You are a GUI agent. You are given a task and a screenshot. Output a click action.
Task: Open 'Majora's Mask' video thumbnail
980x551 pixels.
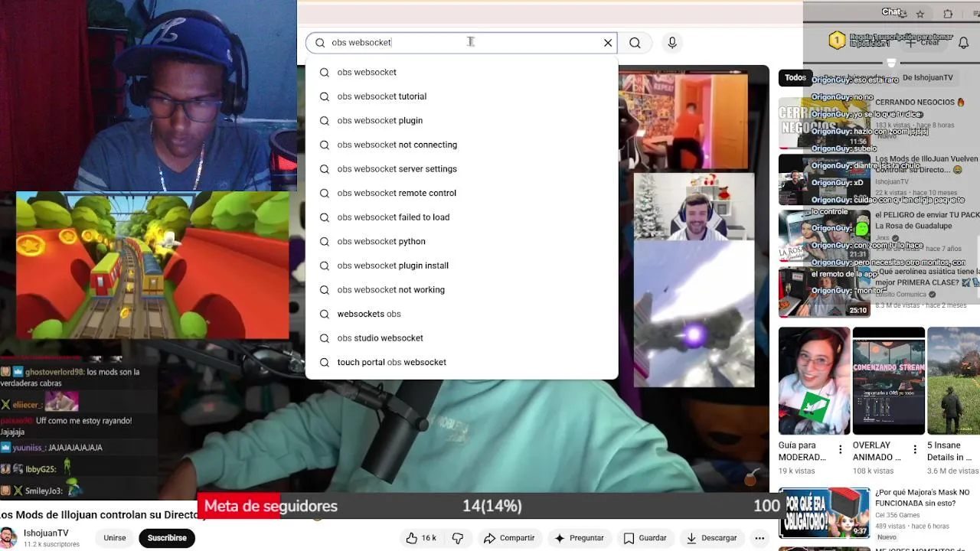coord(825,513)
